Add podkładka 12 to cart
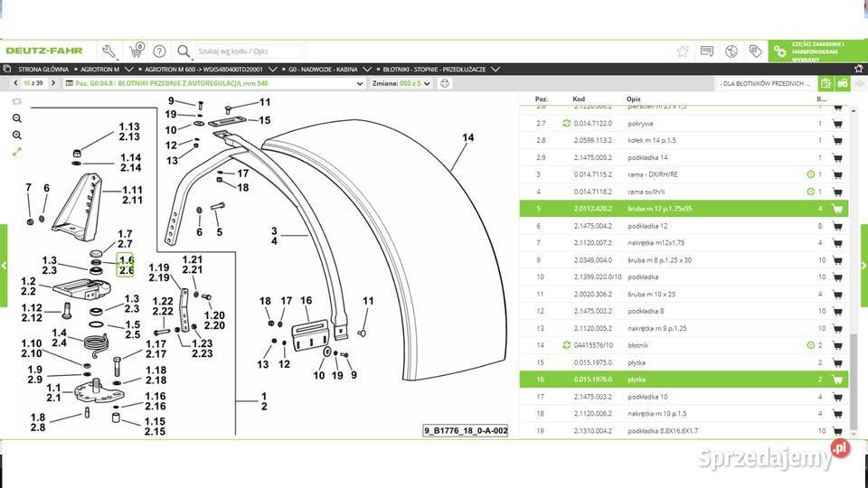This screenshot has height=488, width=868. click(837, 226)
